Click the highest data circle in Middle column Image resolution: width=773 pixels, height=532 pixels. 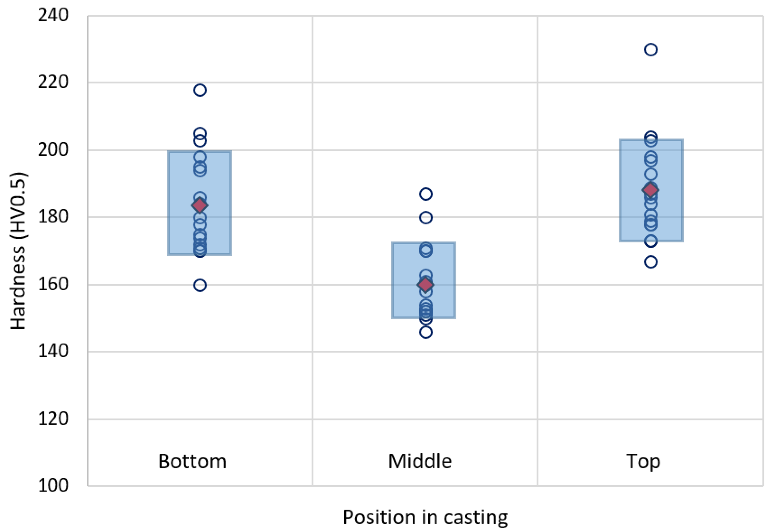pyautogui.click(x=426, y=194)
